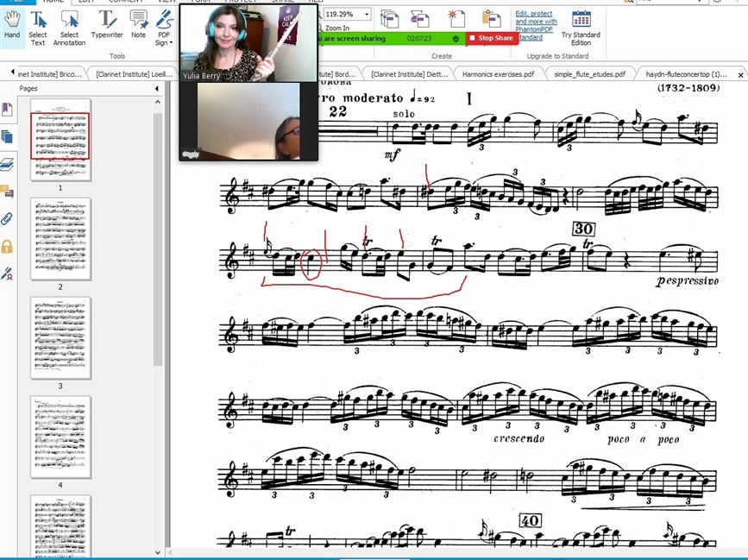Image resolution: width=748 pixels, height=560 pixels.
Task: Open the Harmonics exercises.pdf tab
Action: coord(498,74)
